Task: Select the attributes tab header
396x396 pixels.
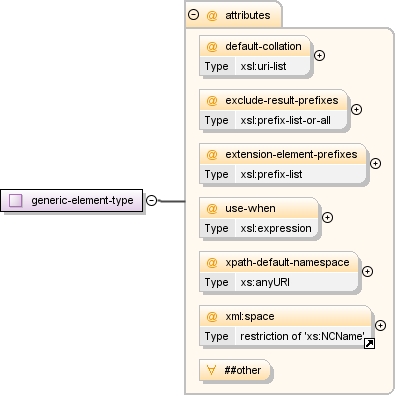Action: coord(234,14)
